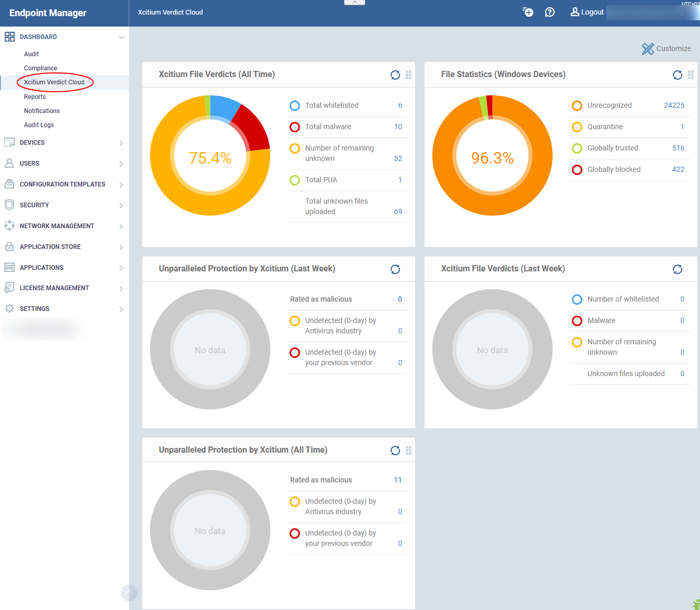The width and height of the screenshot is (700, 610).
Task: Click Total whitelisted blue legend circle
Action: [295, 106]
